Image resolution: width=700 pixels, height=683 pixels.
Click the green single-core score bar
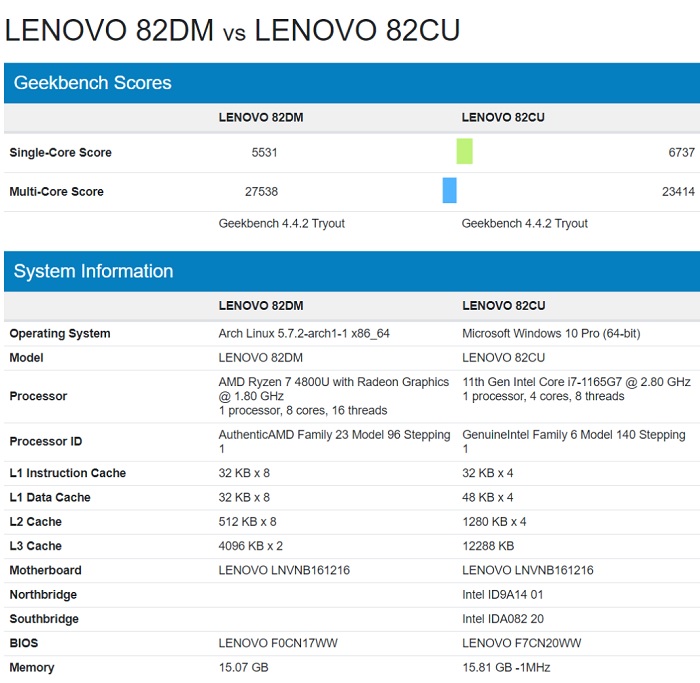pyautogui.click(x=464, y=151)
